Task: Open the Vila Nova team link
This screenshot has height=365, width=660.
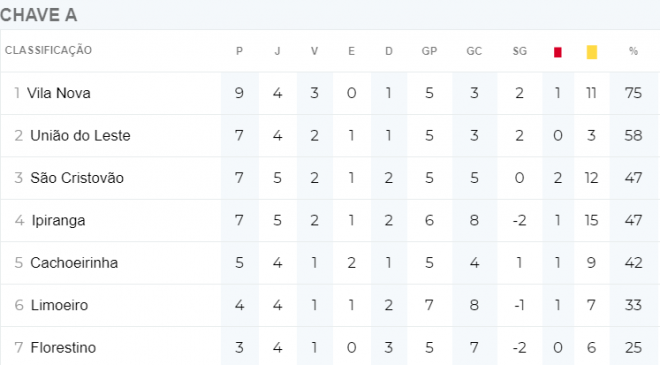Action: coord(59,93)
